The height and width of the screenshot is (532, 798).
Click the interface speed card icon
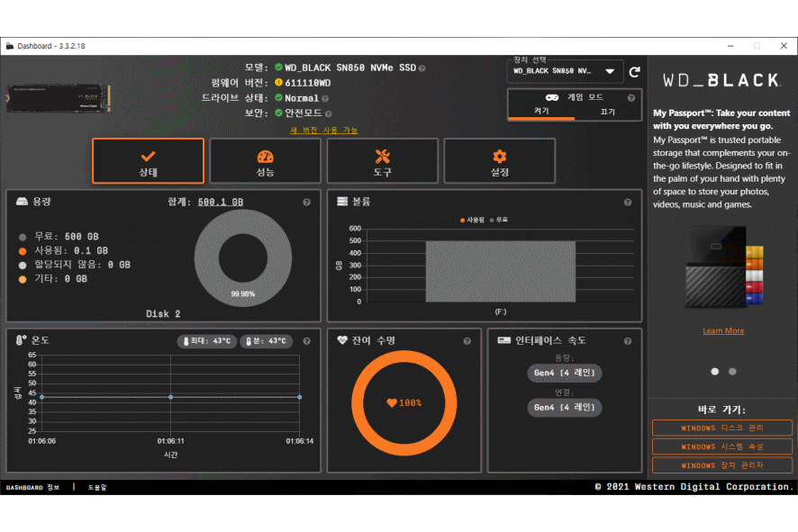(503, 340)
